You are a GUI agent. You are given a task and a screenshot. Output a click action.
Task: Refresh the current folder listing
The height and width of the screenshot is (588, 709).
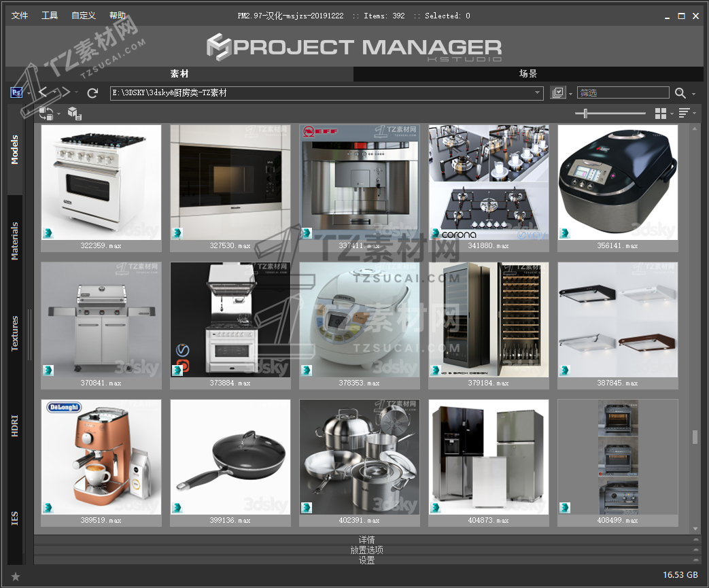click(x=92, y=92)
